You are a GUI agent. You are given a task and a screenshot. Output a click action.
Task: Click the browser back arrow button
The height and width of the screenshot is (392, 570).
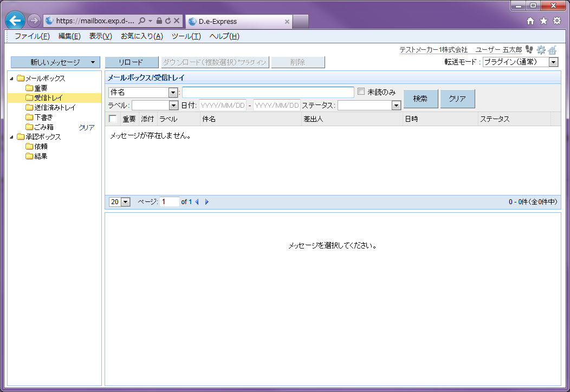pos(15,21)
